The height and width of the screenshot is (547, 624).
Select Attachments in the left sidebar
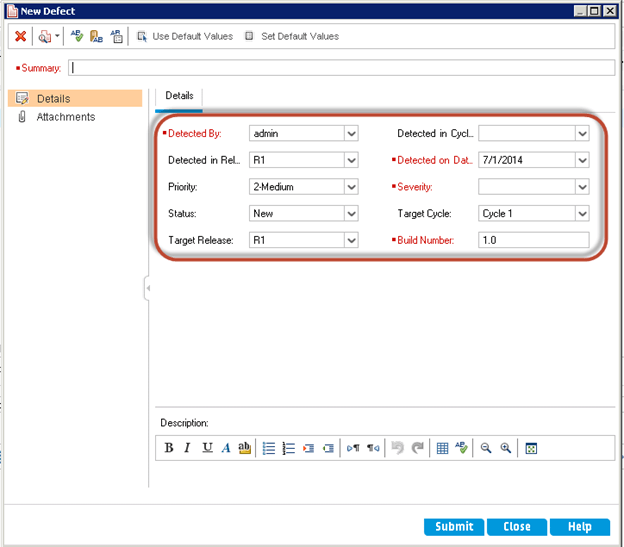click(65, 117)
